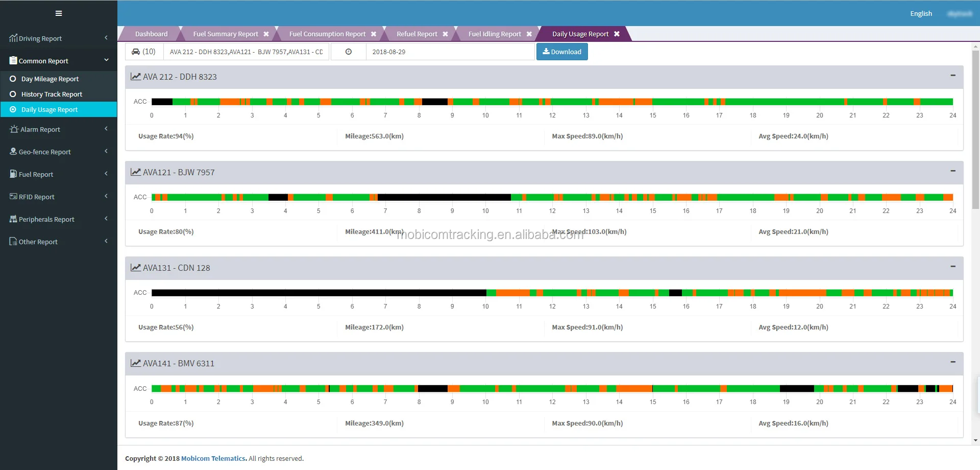Expand the Fuel Report sidebar section
This screenshot has height=470, width=980.
(x=58, y=174)
